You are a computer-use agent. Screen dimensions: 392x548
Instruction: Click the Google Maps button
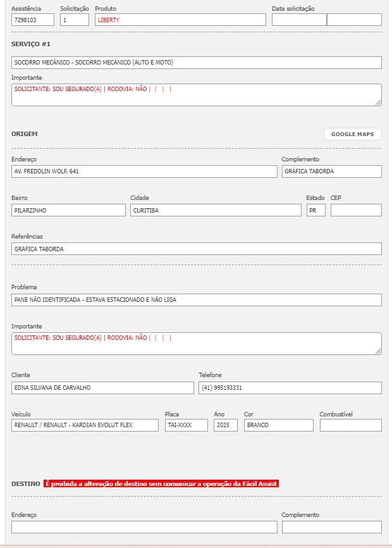[352, 134]
